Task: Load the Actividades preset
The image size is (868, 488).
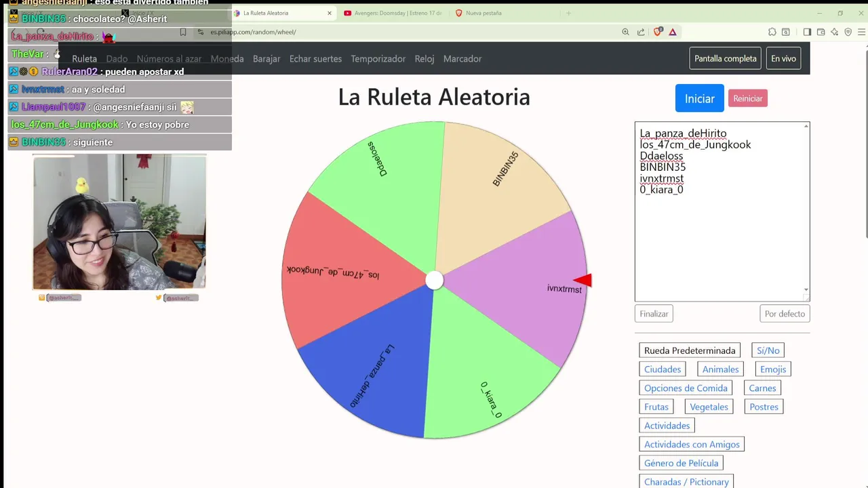Action: 667,426
